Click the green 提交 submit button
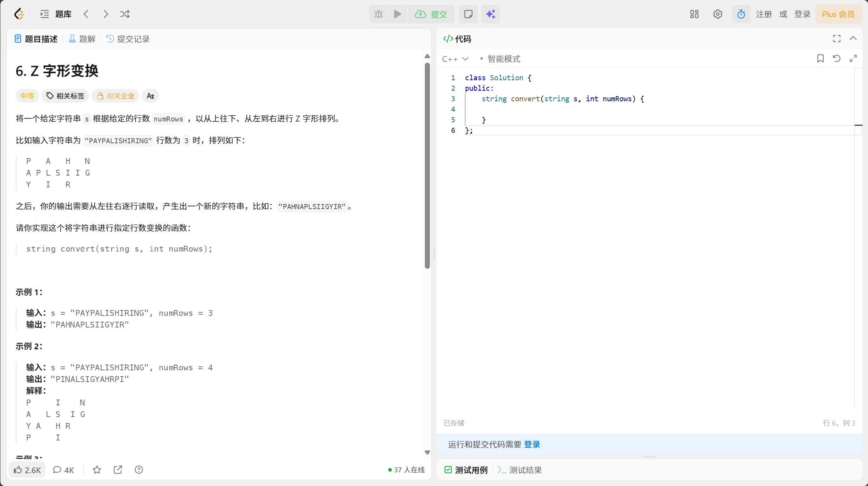The height and width of the screenshot is (486, 868). pos(431,14)
